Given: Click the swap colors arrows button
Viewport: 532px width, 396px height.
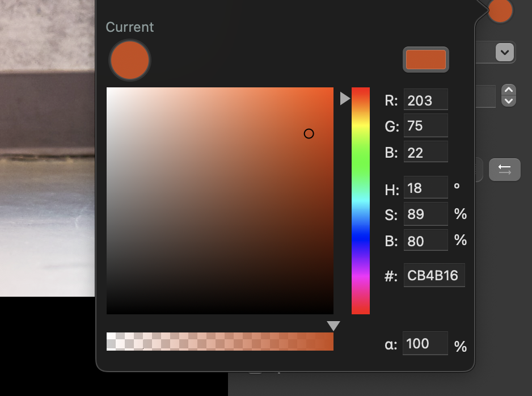Looking at the screenshot, I should point(505,169).
